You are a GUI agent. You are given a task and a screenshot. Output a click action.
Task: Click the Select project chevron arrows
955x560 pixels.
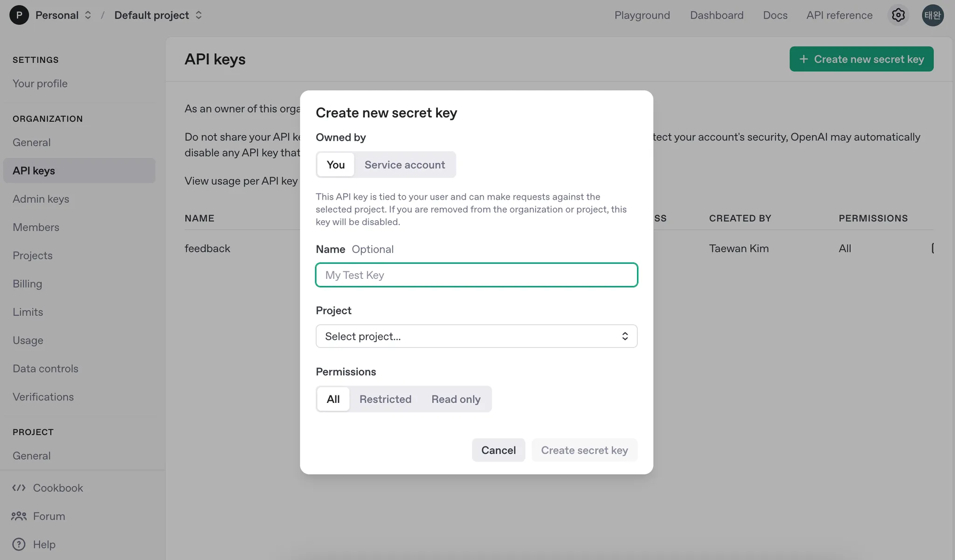point(625,336)
